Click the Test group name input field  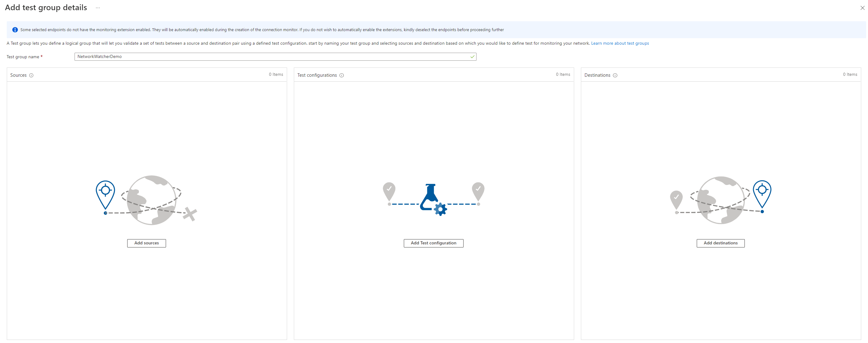click(275, 57)
